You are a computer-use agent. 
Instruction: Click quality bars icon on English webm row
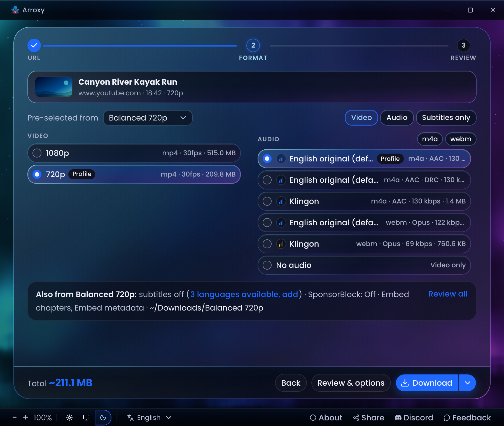click(x=281, y=223)
